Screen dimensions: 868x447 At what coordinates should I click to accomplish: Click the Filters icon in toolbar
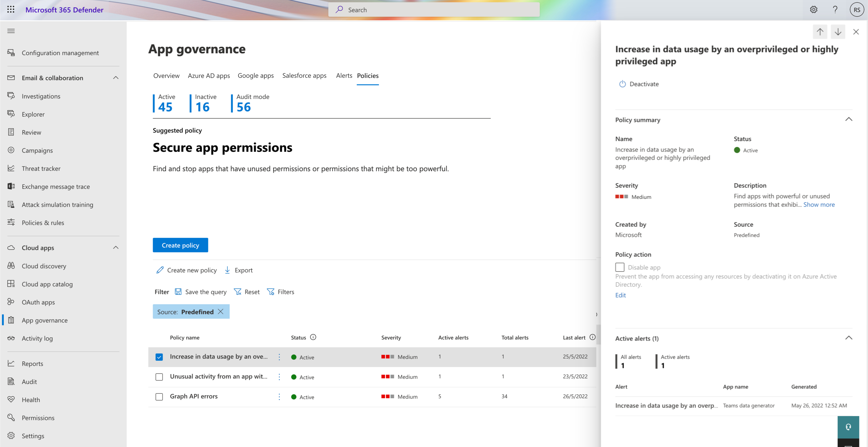(271, 291)
